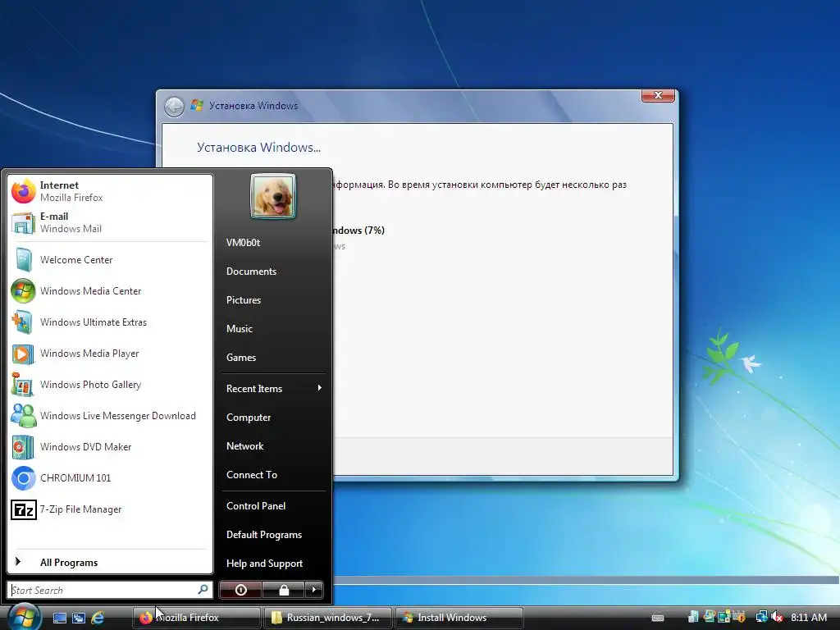Click the Windows Start orb
The width and height of the screenshot is (840, 630).
24,616
